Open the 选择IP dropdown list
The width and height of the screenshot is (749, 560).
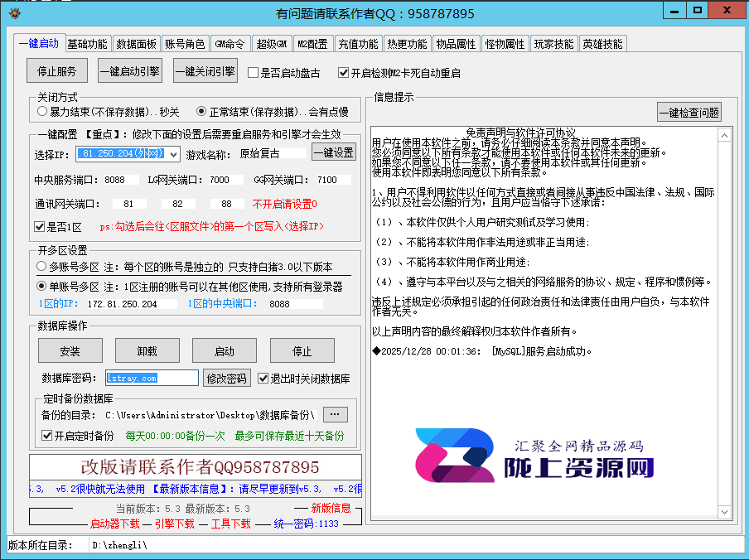[x=173, y=154]
